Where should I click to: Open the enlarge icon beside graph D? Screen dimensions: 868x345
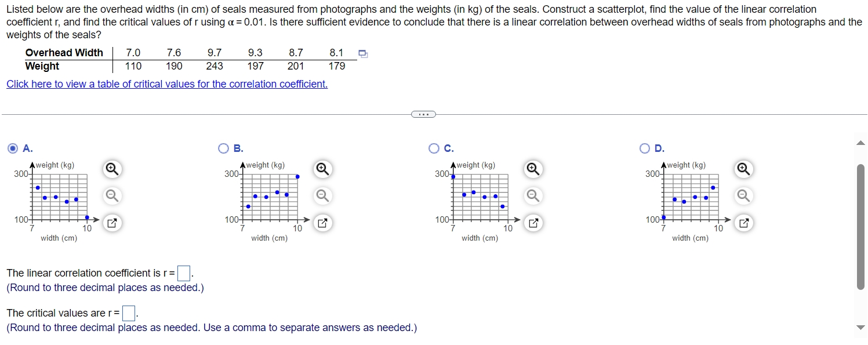[743, 223]
